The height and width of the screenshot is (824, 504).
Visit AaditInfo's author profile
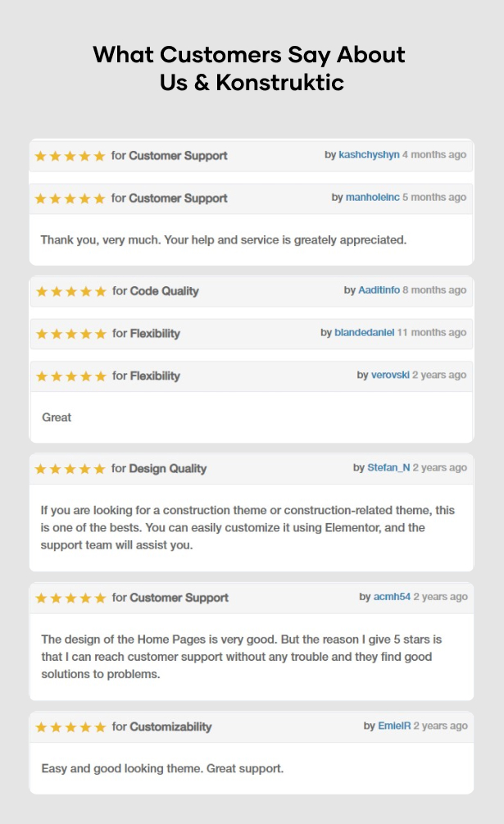pos(379,290)
